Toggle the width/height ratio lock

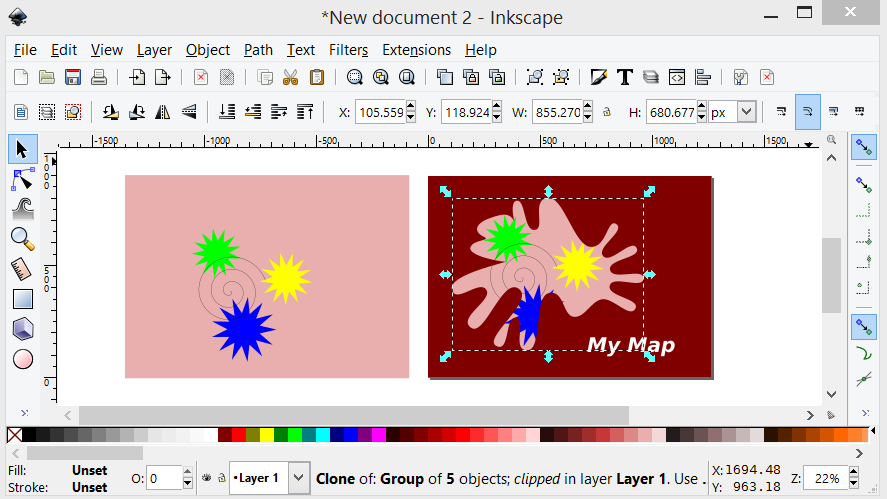(607, 113)
